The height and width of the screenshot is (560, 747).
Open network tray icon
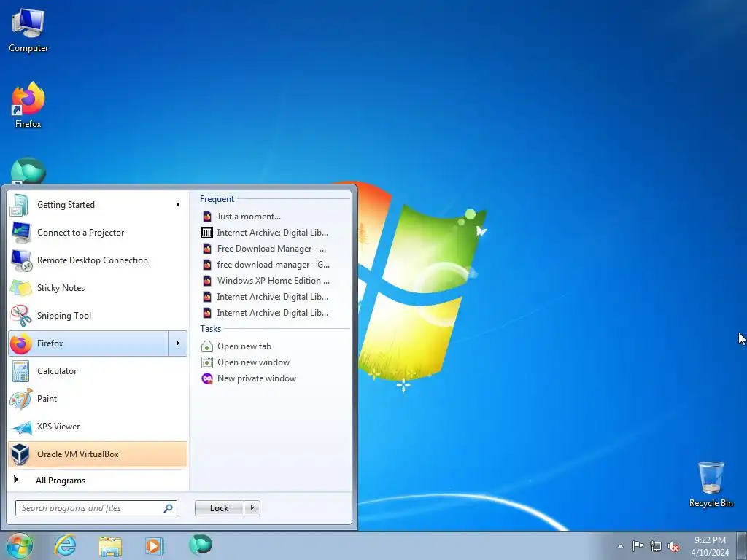point(656,546)
